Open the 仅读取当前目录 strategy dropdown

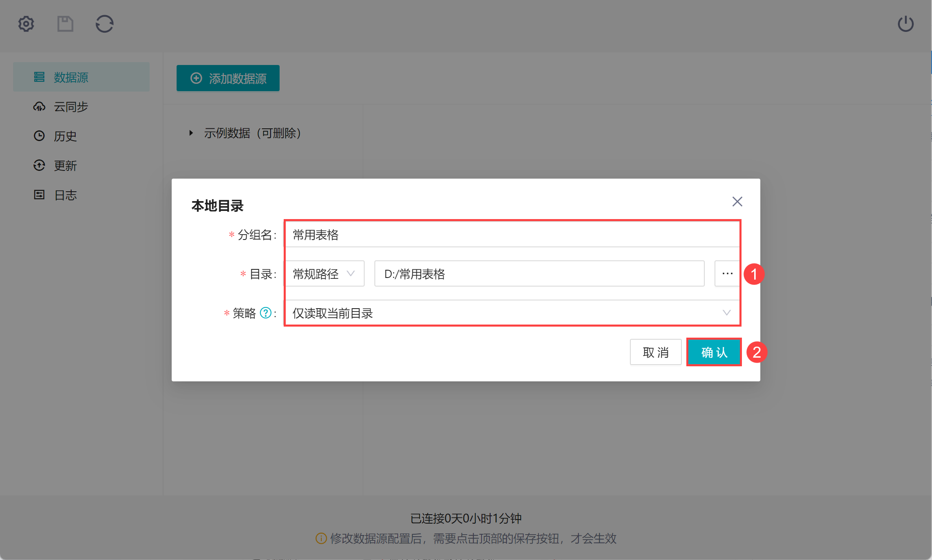point(512,313)
